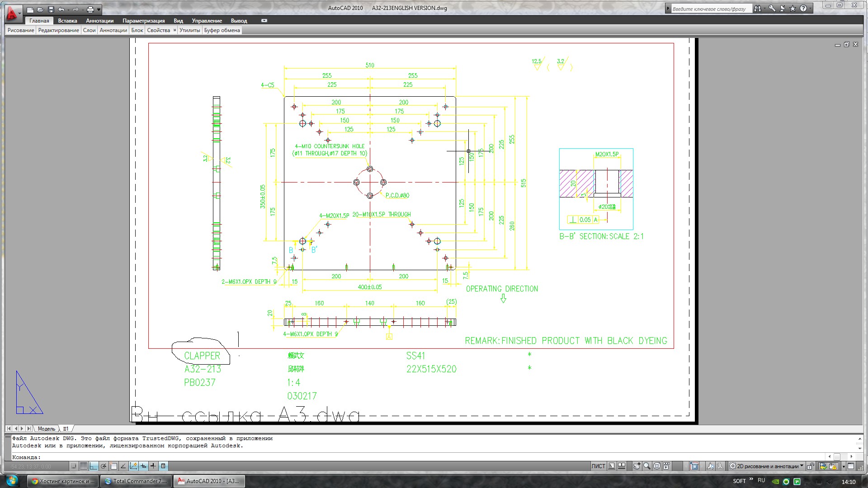The width and height of the screenshot is (868, 488).
Task: Click the Plot printer icon
Action: 90,9
